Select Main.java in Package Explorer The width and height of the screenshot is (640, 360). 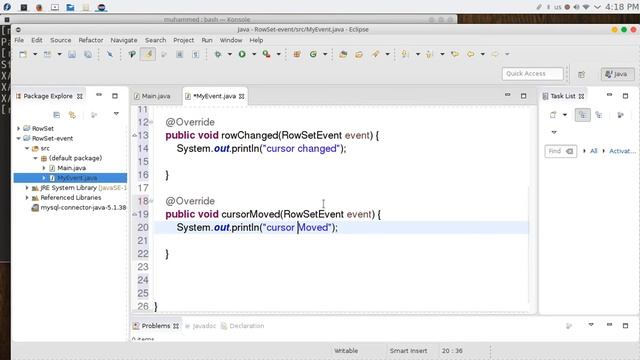click(71, 168)
